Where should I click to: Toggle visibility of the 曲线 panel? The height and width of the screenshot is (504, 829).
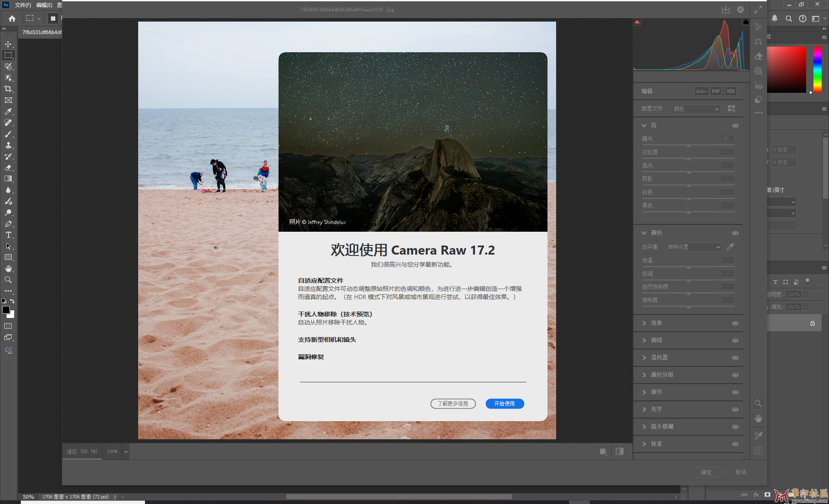click(735, 340)
